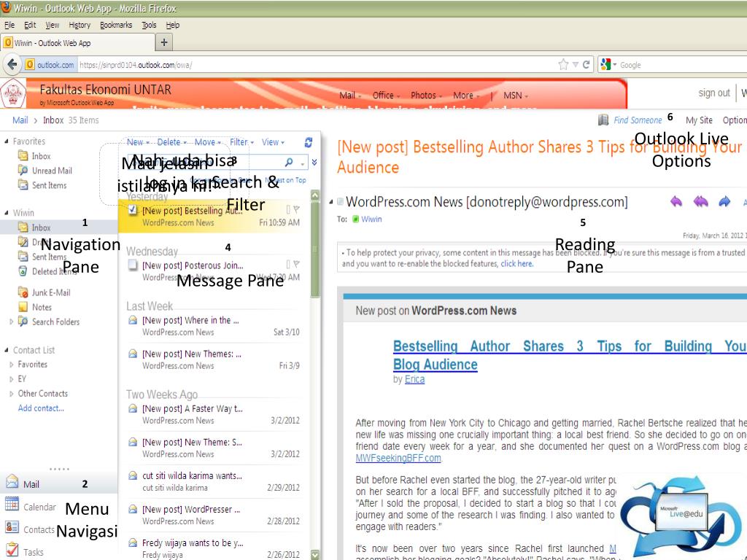Click the flag icon on Posterous message
This screenshot has height=560, width=747.
point(296,264)
